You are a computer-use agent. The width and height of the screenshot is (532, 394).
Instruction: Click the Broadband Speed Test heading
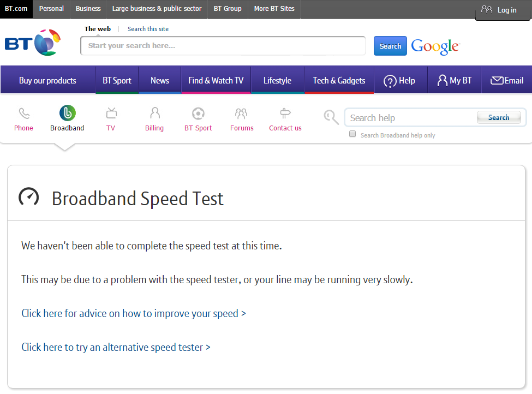(138, 199)
